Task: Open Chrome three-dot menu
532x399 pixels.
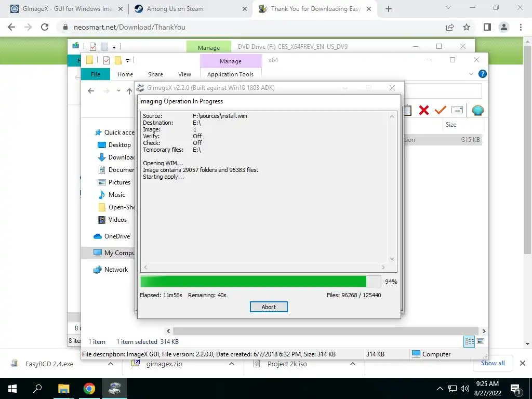Action: (x=521, y=27)
